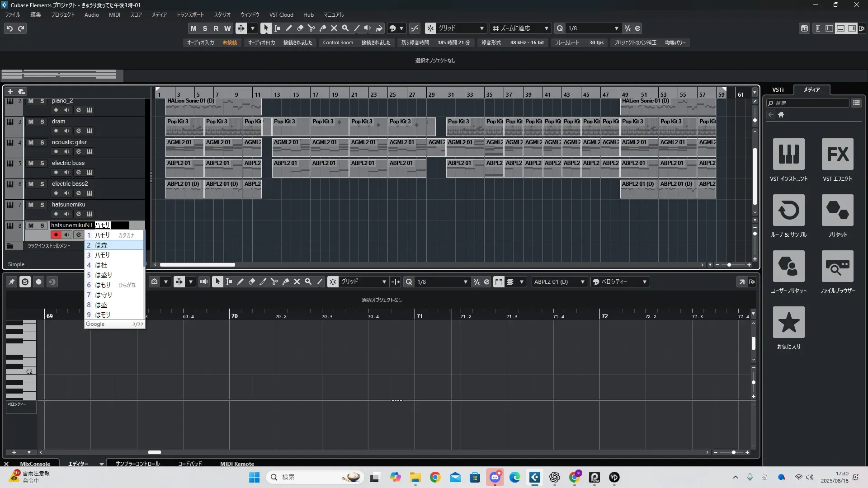The image size is (868, 488).
Task: Select the Scissors split tool in main toolbar
Action: tap(311, 28)
